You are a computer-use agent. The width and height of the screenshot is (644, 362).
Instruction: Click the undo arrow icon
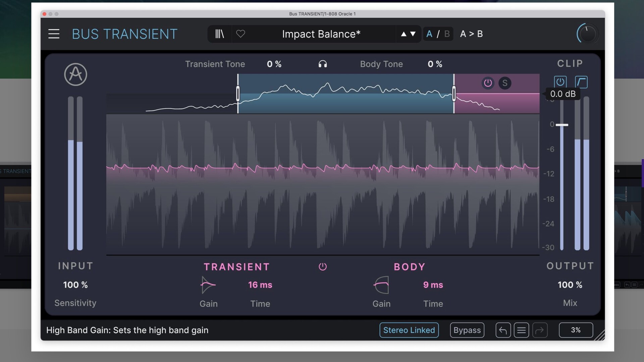[503, 330]
